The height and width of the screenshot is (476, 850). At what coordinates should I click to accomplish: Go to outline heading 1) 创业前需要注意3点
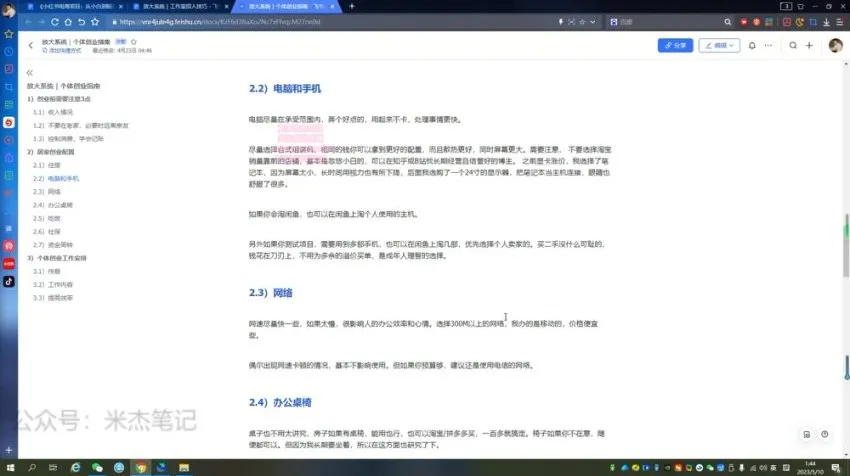(59, 99)
